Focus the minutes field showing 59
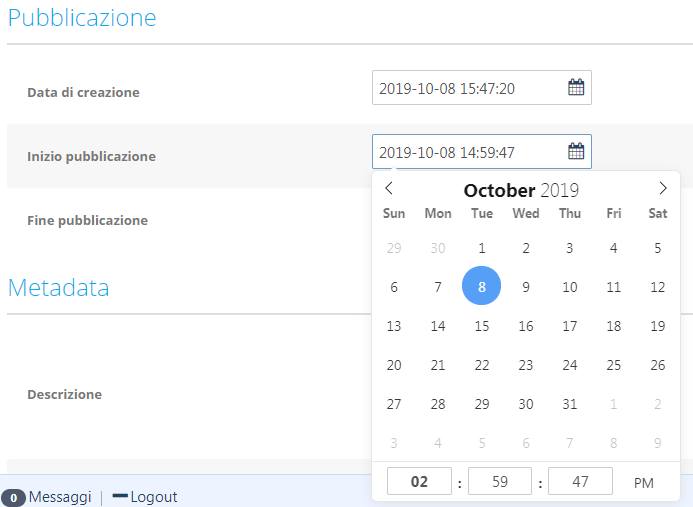Screen dimensions: 693x507 coord(500,481)
